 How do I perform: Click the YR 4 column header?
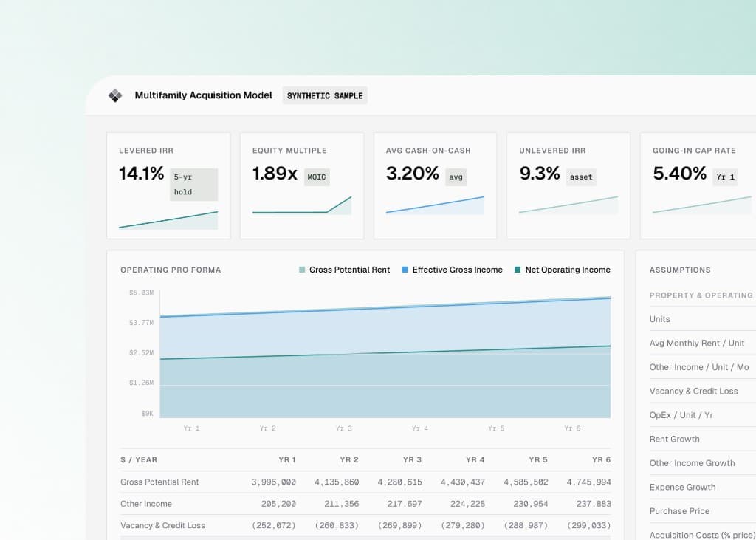click(x=475, y=460)
